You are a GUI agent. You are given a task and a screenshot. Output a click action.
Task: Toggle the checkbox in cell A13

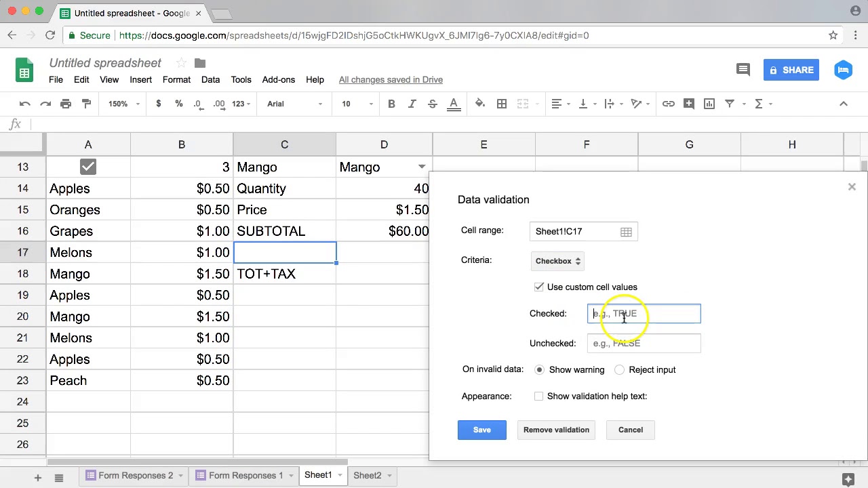point(88,167)
